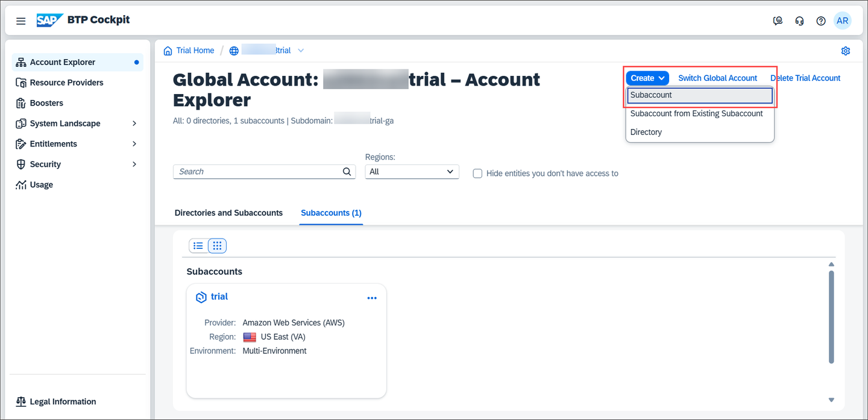Select Subaccount from Create menu
The image size is (868, 420).
700,95
